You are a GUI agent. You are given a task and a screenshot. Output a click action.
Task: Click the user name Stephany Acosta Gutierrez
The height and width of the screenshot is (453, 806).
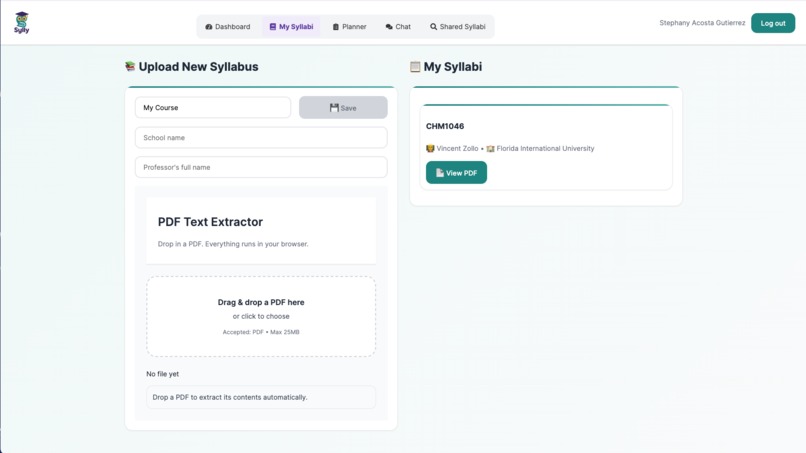coord(702,23)
